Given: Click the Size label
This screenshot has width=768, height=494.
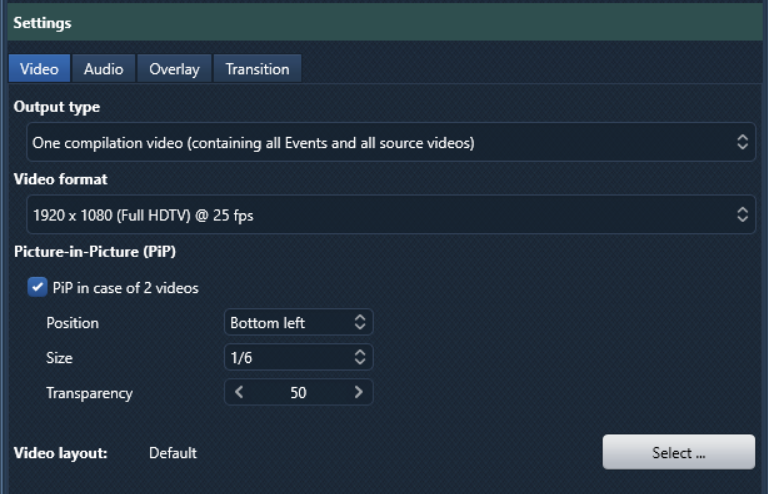Looking at the screenshot, I should [x=59, y=358].
